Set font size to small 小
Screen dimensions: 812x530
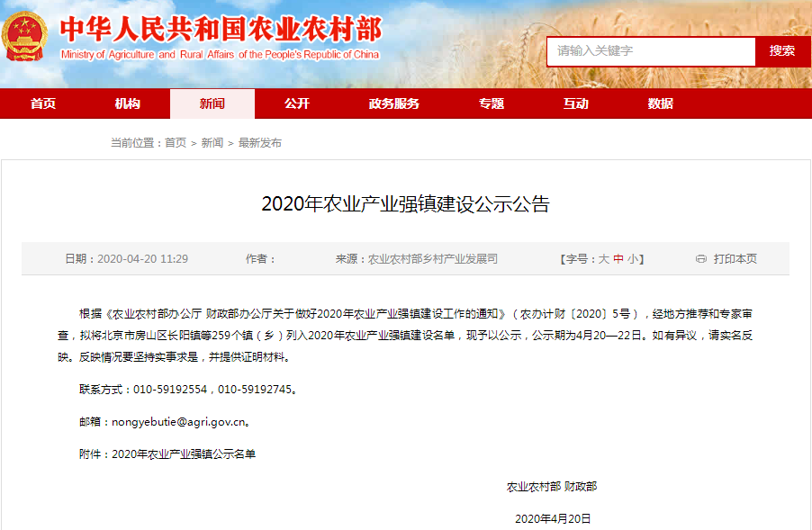(633, 259)
